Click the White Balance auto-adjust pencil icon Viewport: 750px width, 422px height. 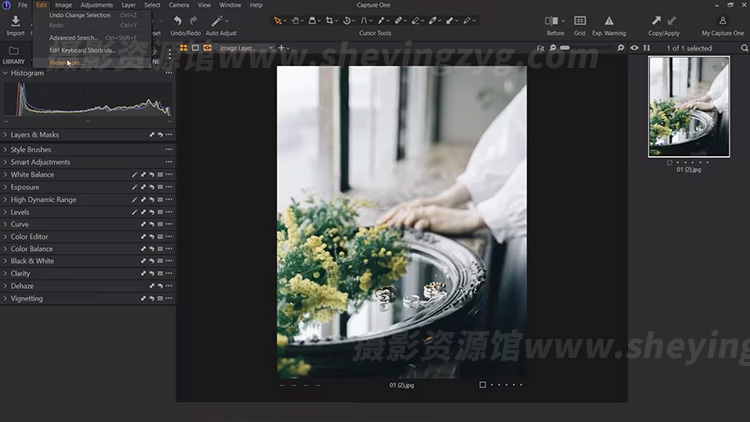(134, 175)
